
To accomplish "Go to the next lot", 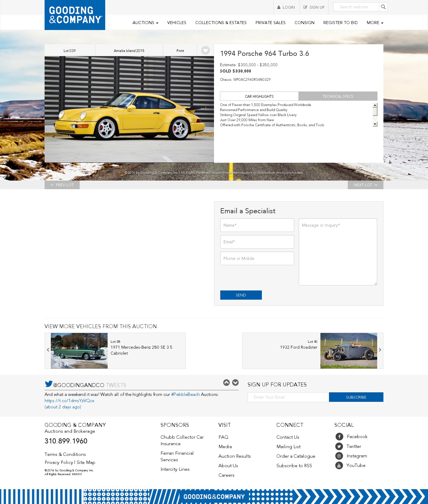I will click(x=366, y=185).
